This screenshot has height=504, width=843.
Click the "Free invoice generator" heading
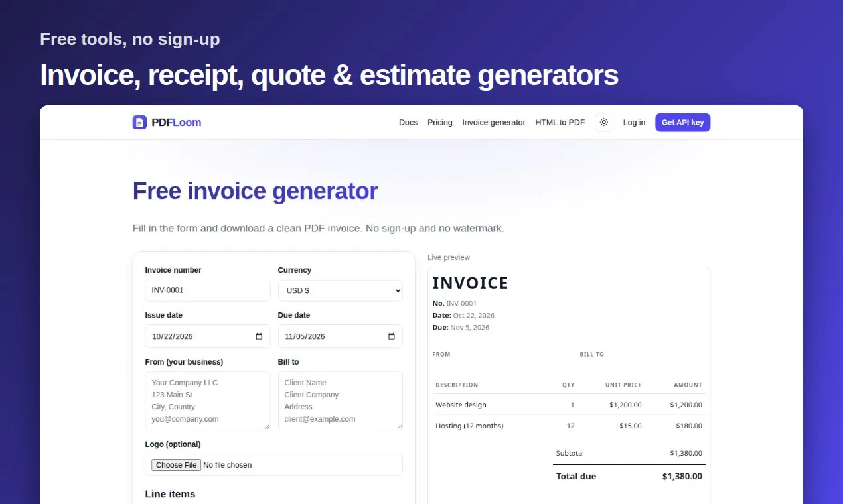pos(256,191)
